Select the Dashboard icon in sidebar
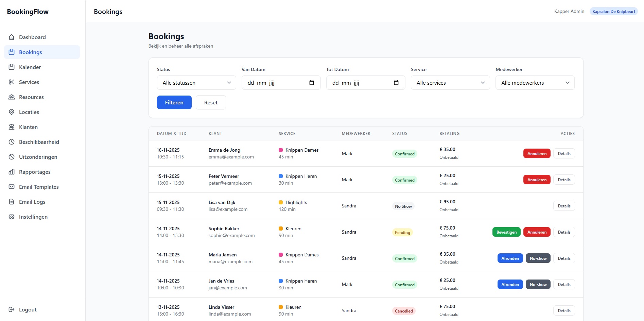 tap(12, 37)
